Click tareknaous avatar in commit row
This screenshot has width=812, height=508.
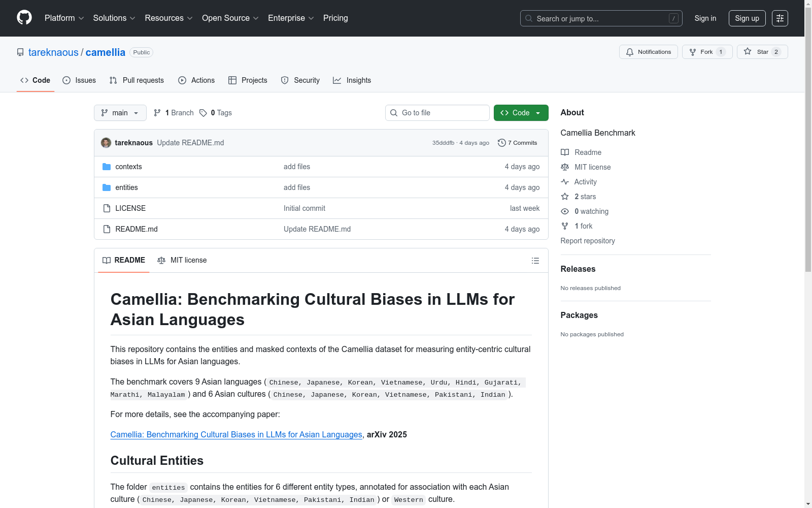click(106, 143)
